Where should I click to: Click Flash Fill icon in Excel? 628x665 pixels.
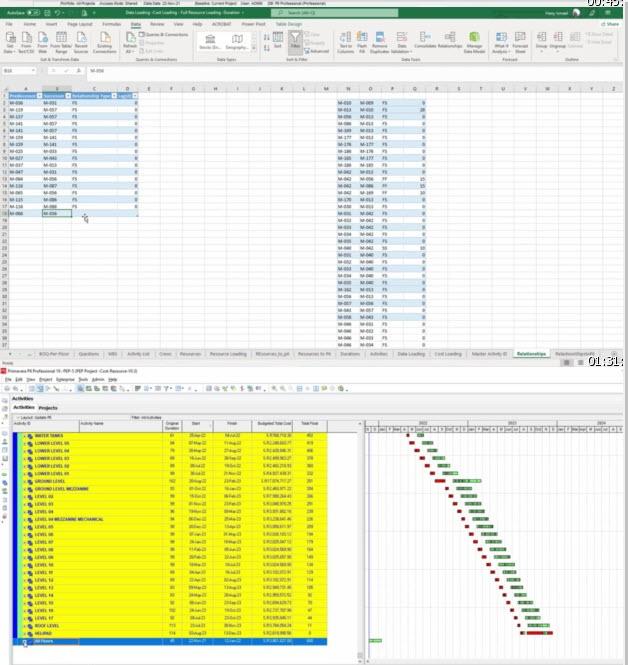362,42
